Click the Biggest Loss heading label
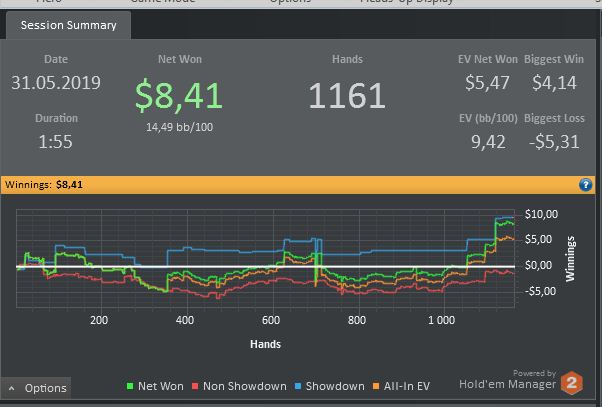The height and width of the screenshot is (407, 602). (554, 118)
